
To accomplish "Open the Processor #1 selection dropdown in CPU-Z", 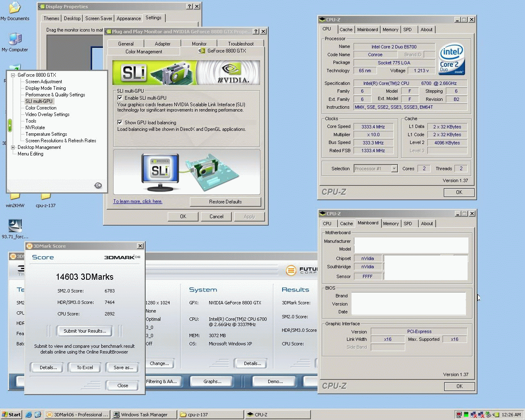I will point(394,169).
